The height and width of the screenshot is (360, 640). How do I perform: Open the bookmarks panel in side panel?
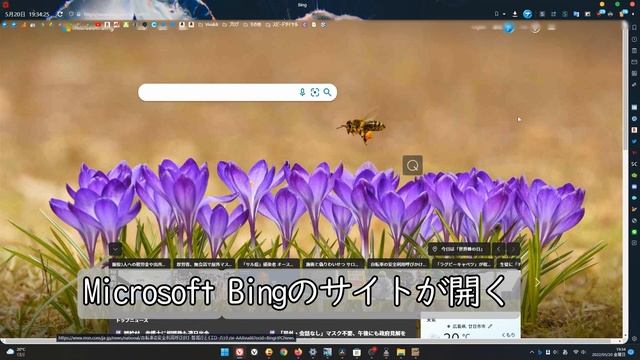coord(634,27)
